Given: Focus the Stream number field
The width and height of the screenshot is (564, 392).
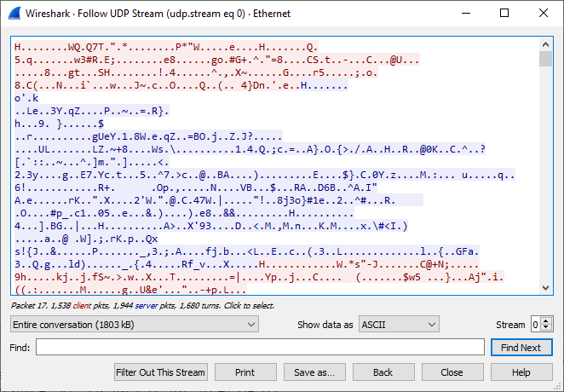Looking at the screenshot, I should tap(536, 325).
